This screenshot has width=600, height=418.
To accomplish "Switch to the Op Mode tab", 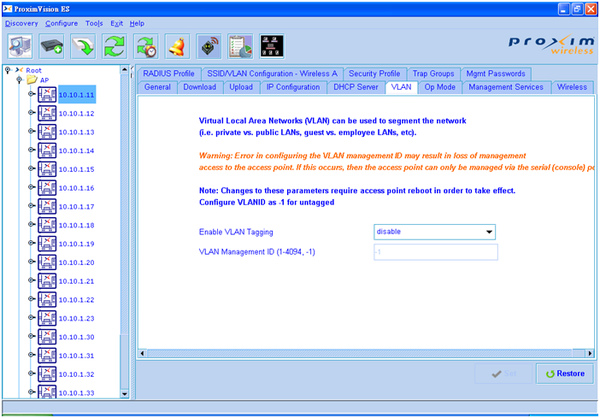I will point(440,87).
